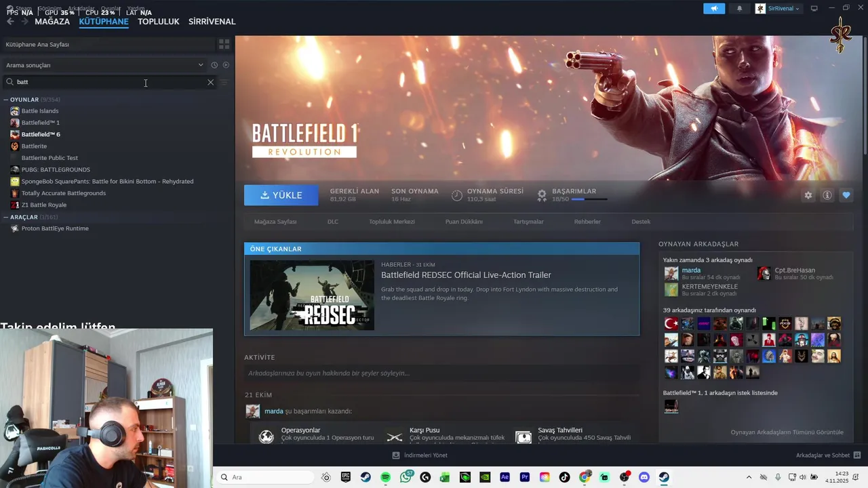Image resolution: width=868 pixels, height=488 pixels.
Task: Open the DLC tab
Action: coord(333,222)
